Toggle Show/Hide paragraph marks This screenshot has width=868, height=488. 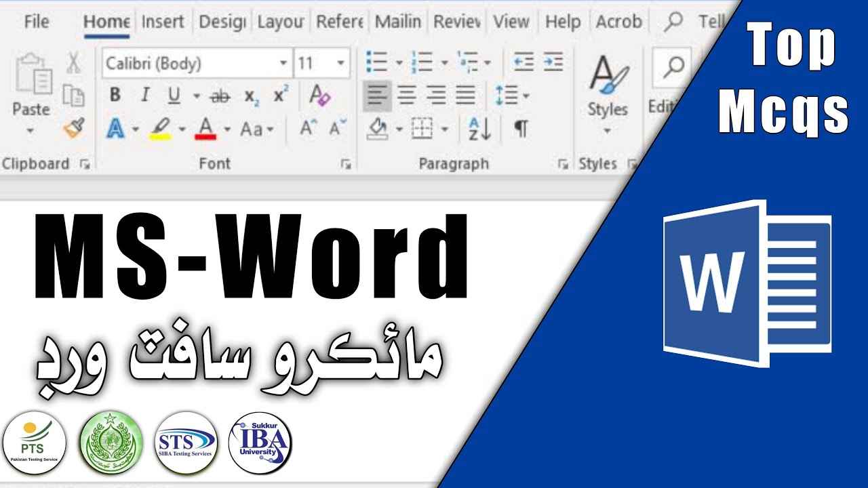(x=521, y=128)
